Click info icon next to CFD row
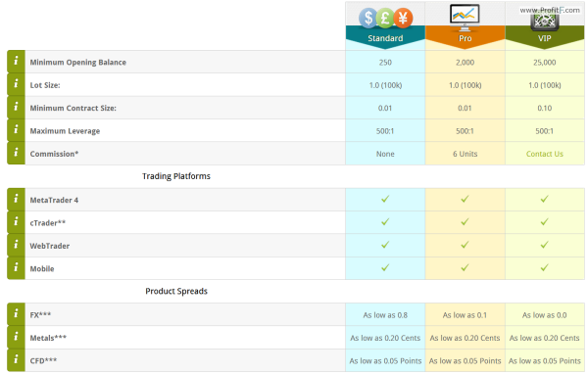The height and width of the screenshot is (374, 588). point(16,360)
